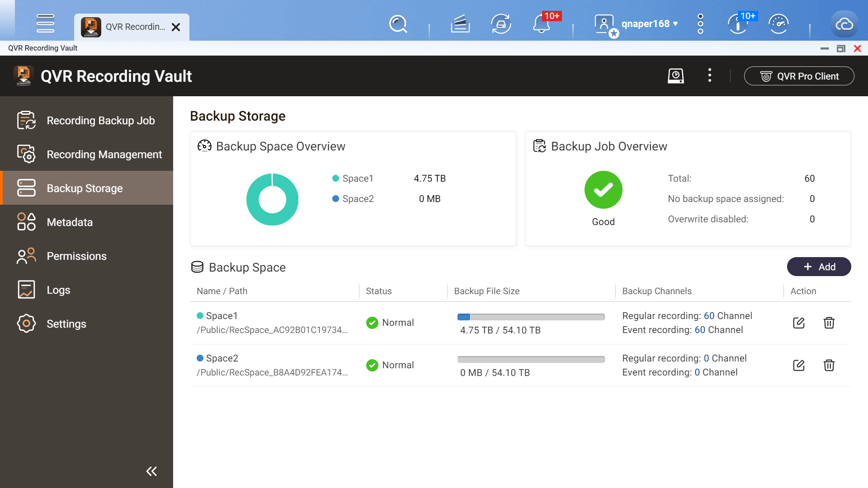Delete the Space2 backup space

[x=829, y=365]
